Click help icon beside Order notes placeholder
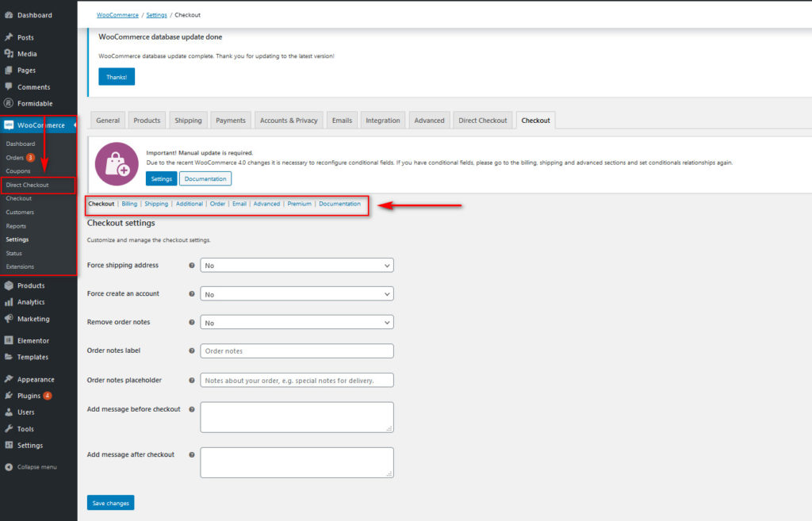The height and width of the screenshot is (521, 812). [x=192, y=380]
